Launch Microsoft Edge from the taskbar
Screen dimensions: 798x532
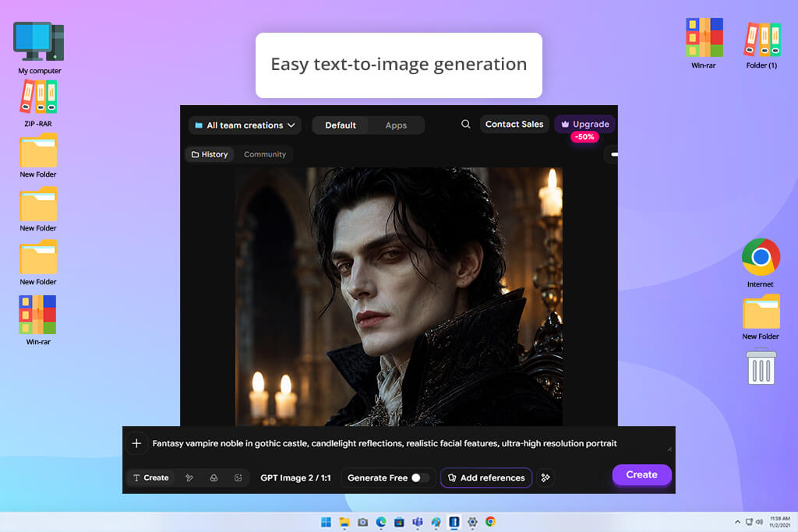point(380,522)
